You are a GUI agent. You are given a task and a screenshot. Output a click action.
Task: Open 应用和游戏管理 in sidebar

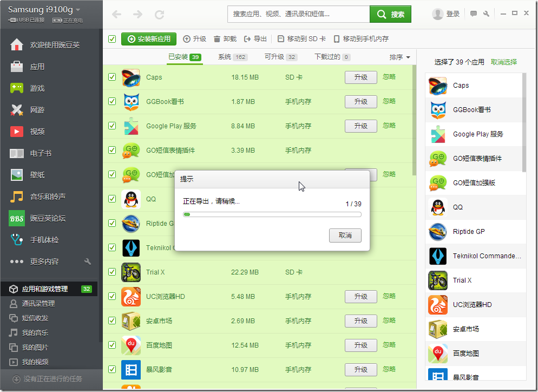[49, 289]
